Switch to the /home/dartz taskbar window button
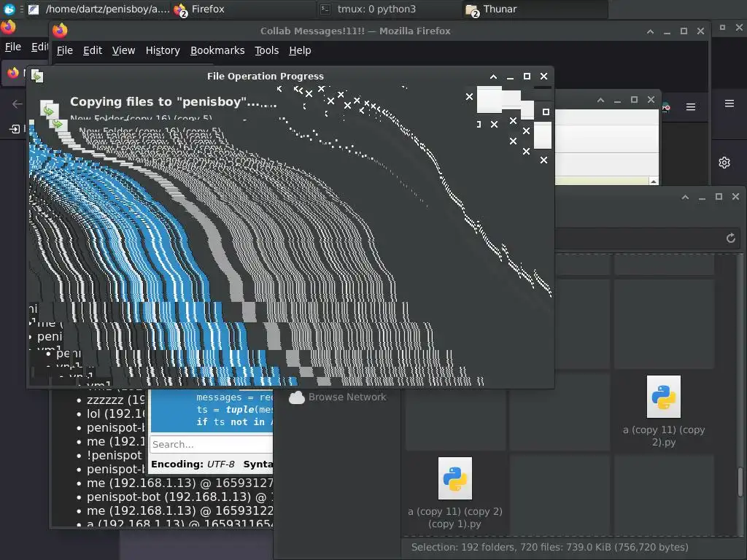Viewport: 747px width, 560px height. (x=99, y=9)
